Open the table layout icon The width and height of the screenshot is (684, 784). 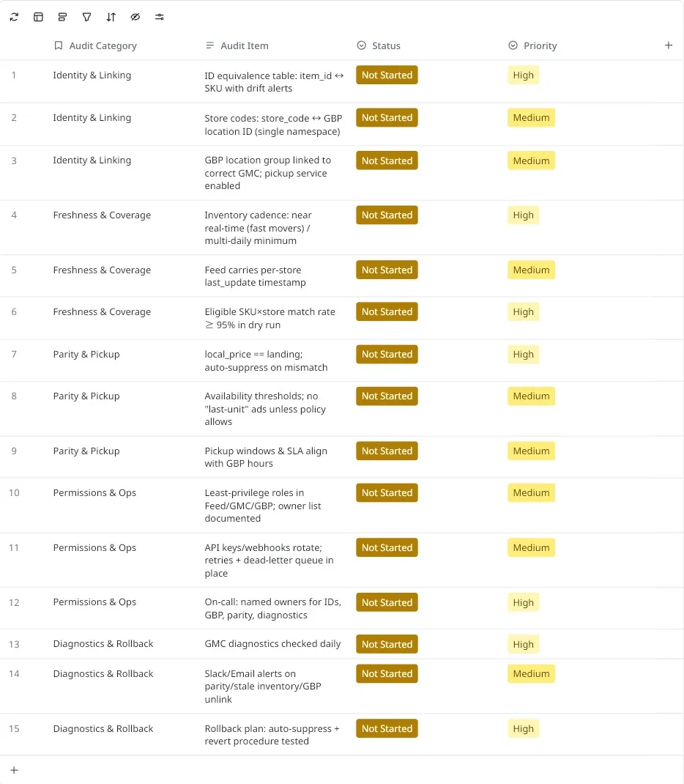coord(38,17)
